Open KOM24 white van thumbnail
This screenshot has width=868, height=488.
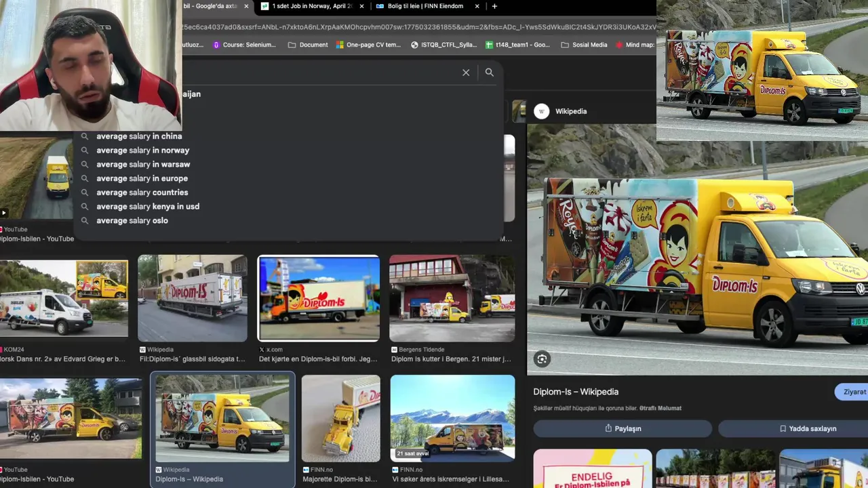click(x=64, y=298)
